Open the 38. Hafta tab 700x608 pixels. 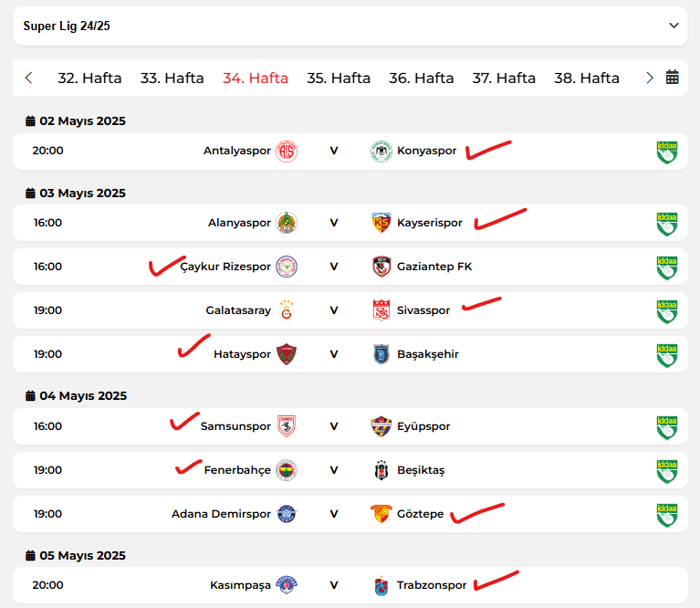pyautogui.click(x=587, y=79)
